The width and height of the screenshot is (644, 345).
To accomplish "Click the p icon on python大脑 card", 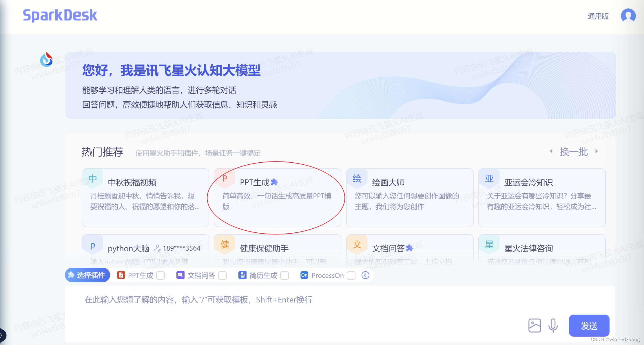I will click(93, 245).
